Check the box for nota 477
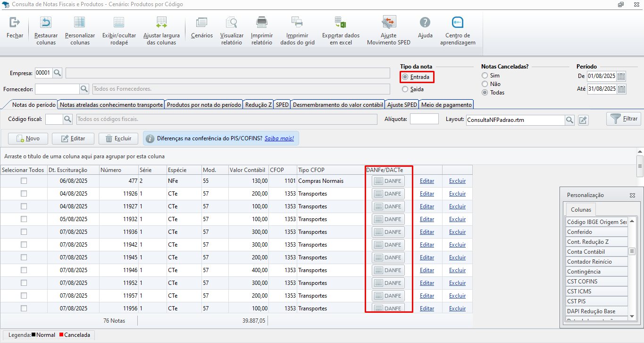 [x=24, y=181]
